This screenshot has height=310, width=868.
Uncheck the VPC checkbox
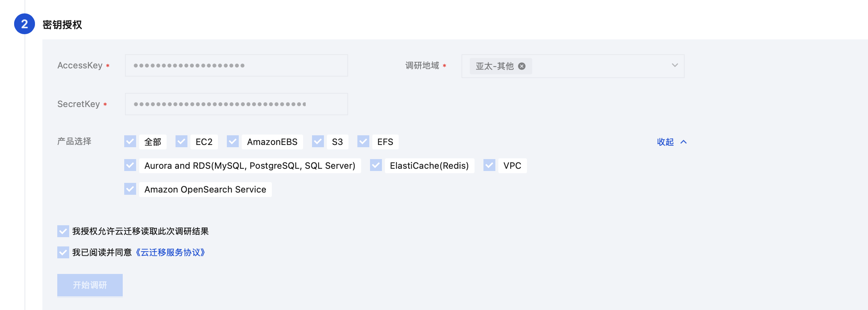(489, 165)
